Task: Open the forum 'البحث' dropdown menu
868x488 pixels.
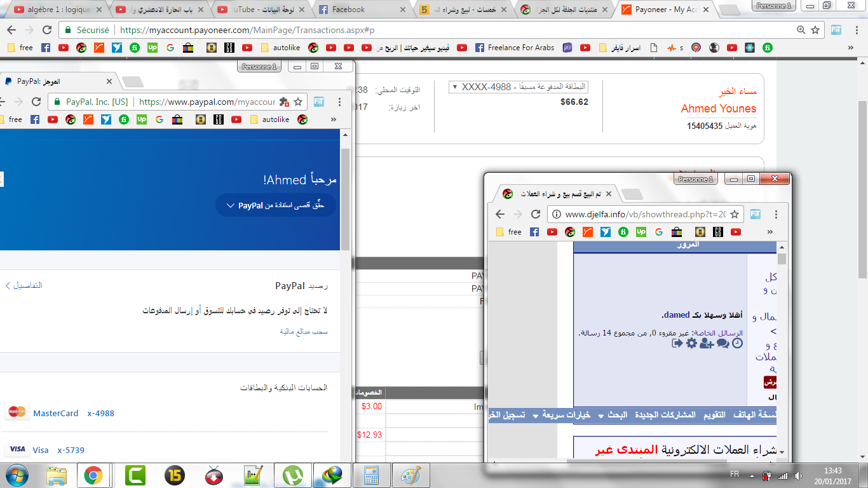Action: tap(613, 415)
